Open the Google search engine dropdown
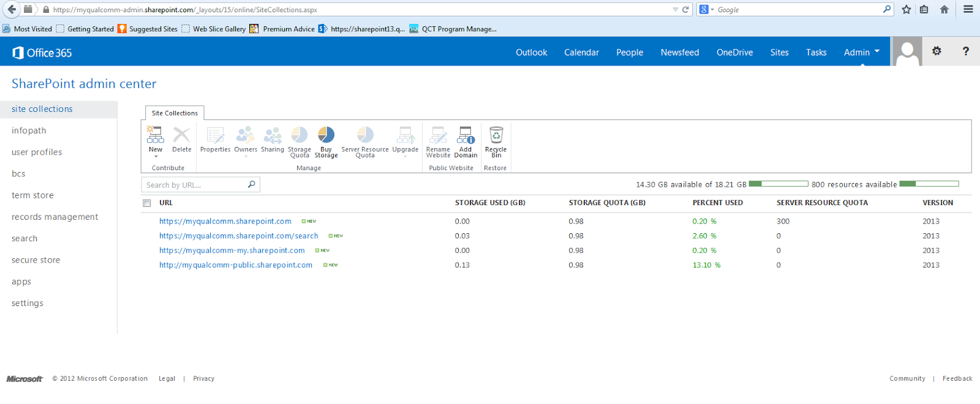The image size is (980, 404). (712, 10)
